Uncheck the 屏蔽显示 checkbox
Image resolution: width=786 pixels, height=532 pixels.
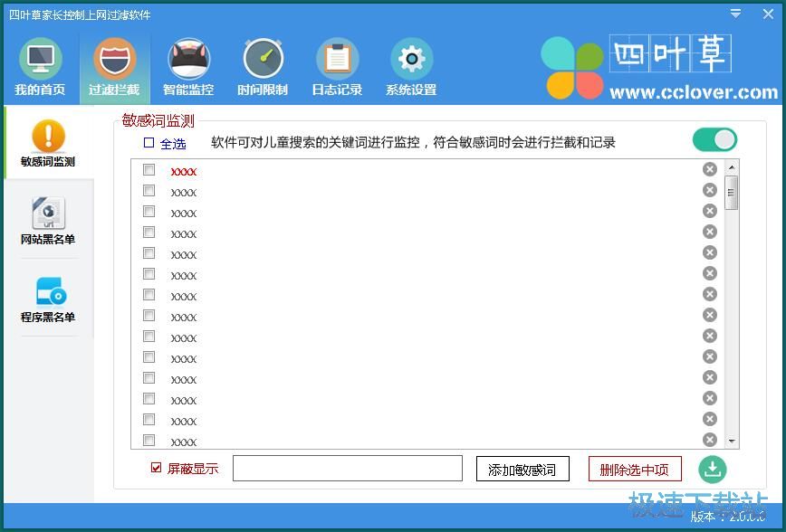tap(156, 468)
